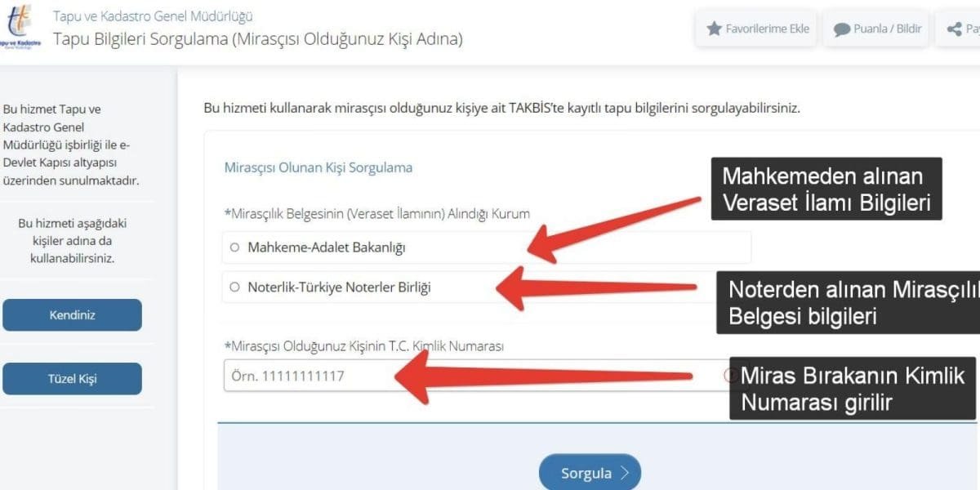Click the Sorgula button

(x=590, y=473)
